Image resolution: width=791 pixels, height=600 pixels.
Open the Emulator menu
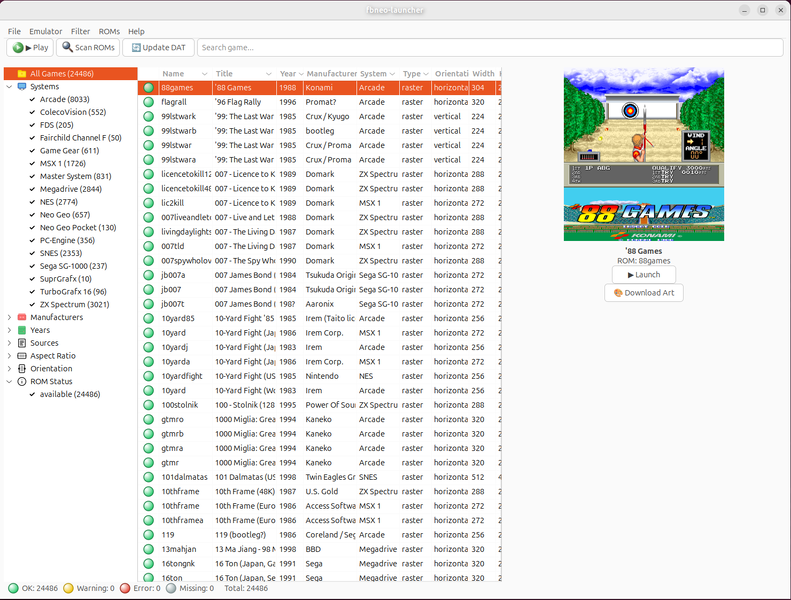(x=45, y=31)
